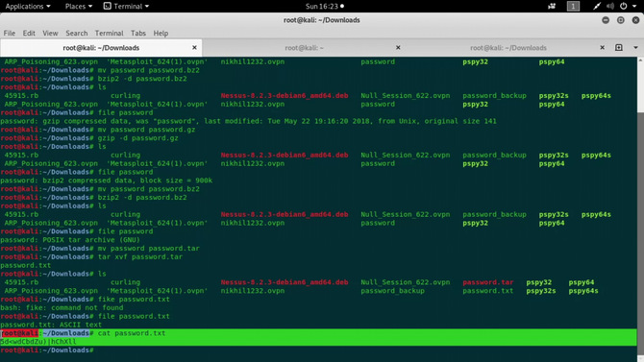Click 'gzip -d password.gz' command text
The image size is (644, 362).
point(138,138)
